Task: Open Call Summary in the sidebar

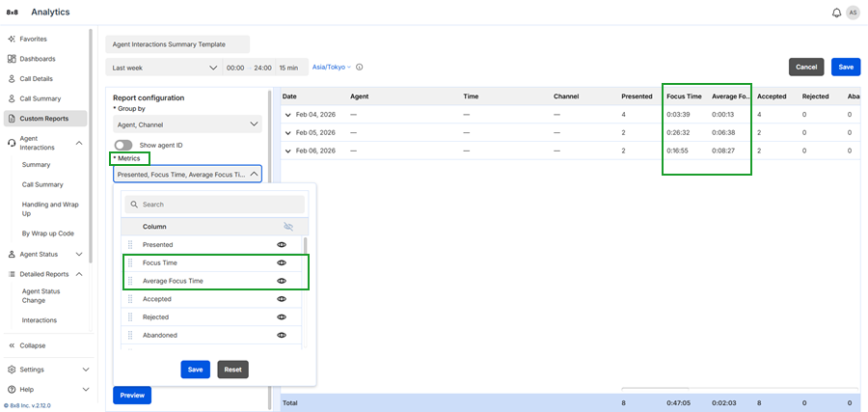Action: point(41,98)
